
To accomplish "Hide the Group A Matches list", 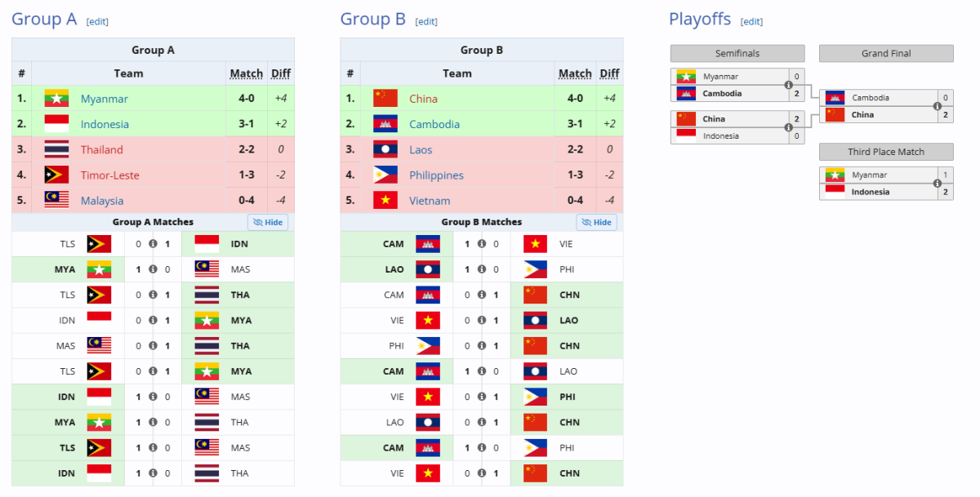I will click(267, 222).
